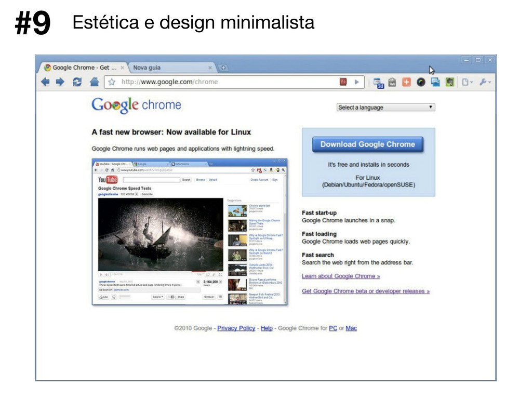Open the Learn about Google Chrome link
The height and width of the screenshot is (399, 532).
click(341, 276)
